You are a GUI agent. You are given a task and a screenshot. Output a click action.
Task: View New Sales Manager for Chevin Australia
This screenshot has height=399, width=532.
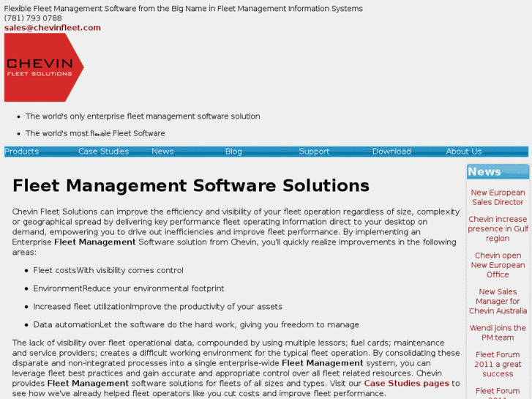pos(498,301)
